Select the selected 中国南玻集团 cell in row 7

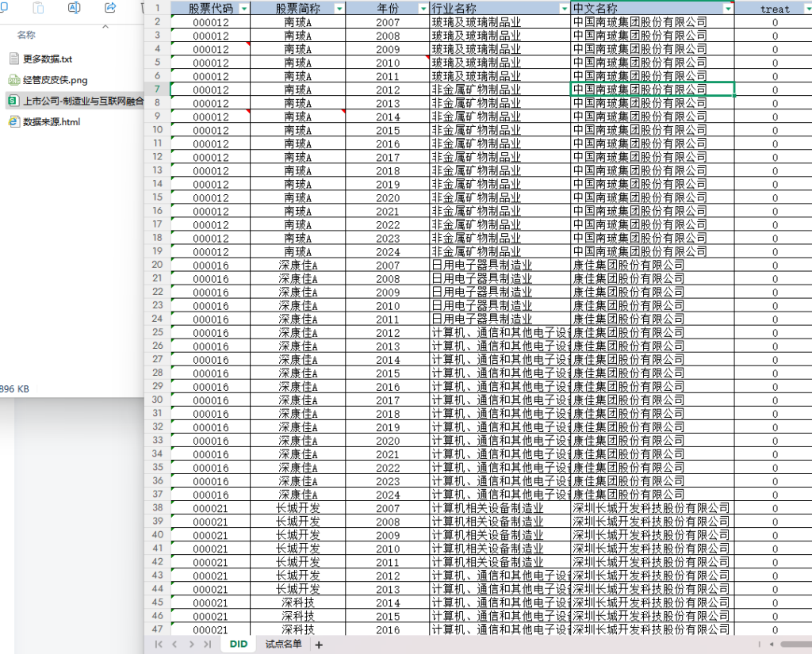(x=653, y=89)
